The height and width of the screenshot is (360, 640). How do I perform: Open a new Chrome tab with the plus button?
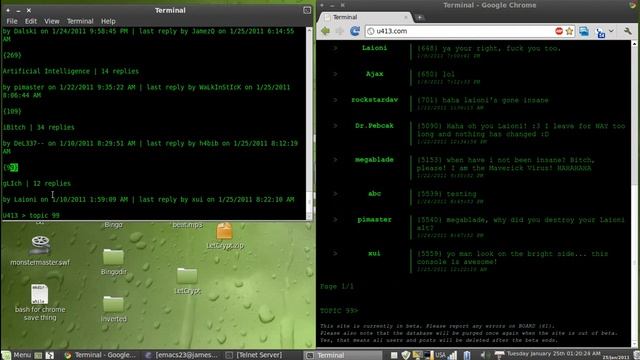[420, 17]
